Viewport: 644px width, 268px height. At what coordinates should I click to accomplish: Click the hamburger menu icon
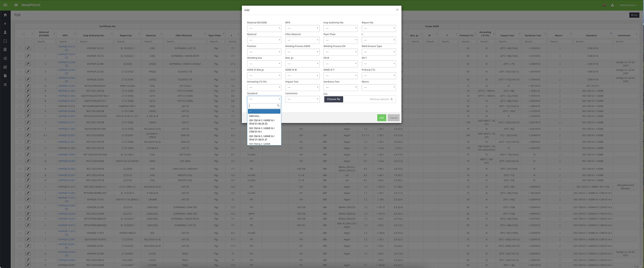5,5
